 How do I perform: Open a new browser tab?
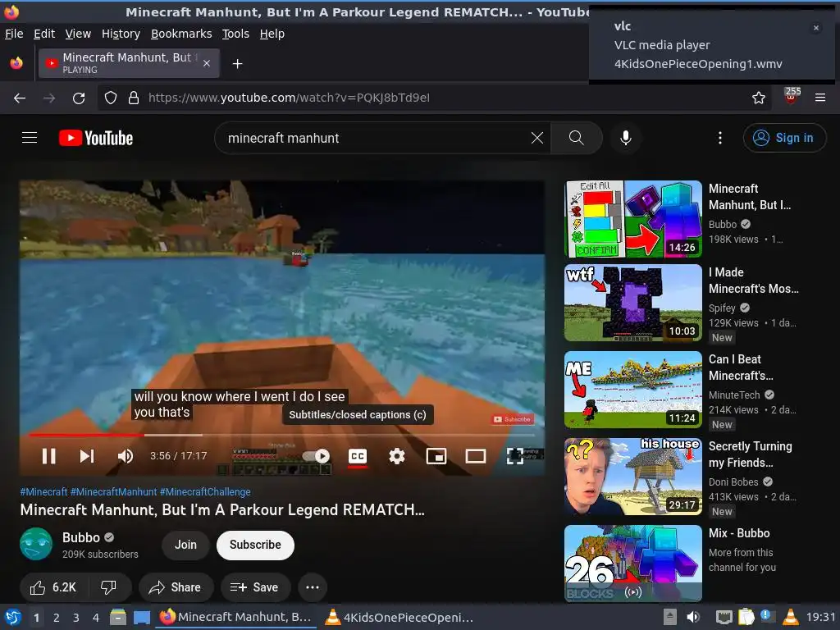pyautogui.click(x=237, y=64)
